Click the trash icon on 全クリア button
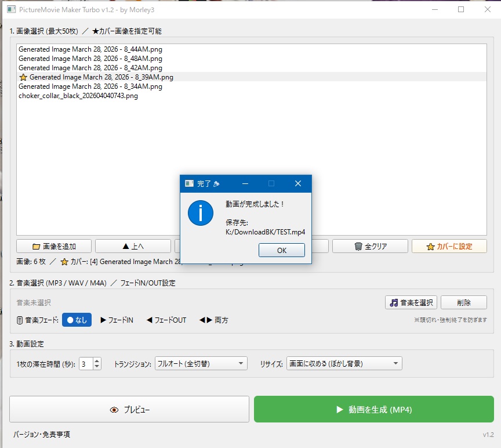The height and width of the screenshot is (448, 501). pyautogui.click(x=360, y=245)
